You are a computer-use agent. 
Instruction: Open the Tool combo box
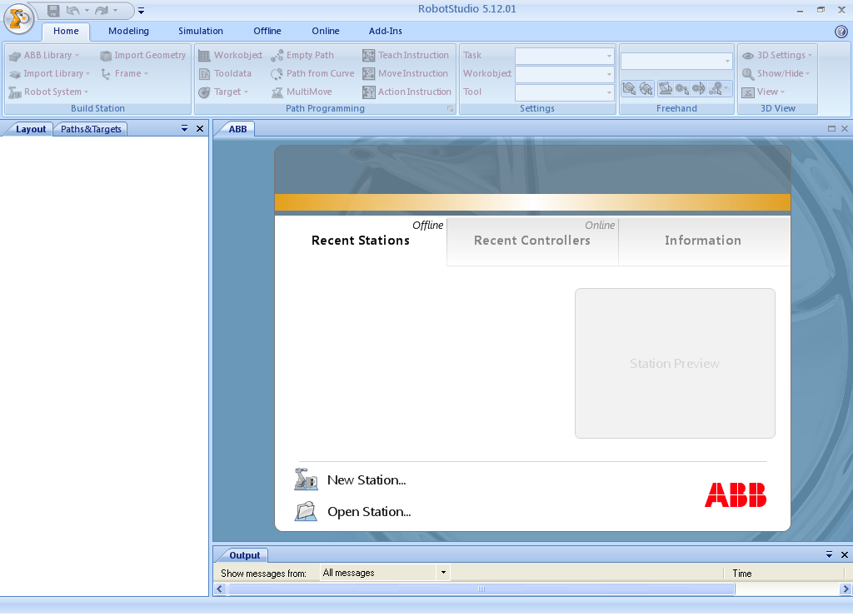(564, 92)
